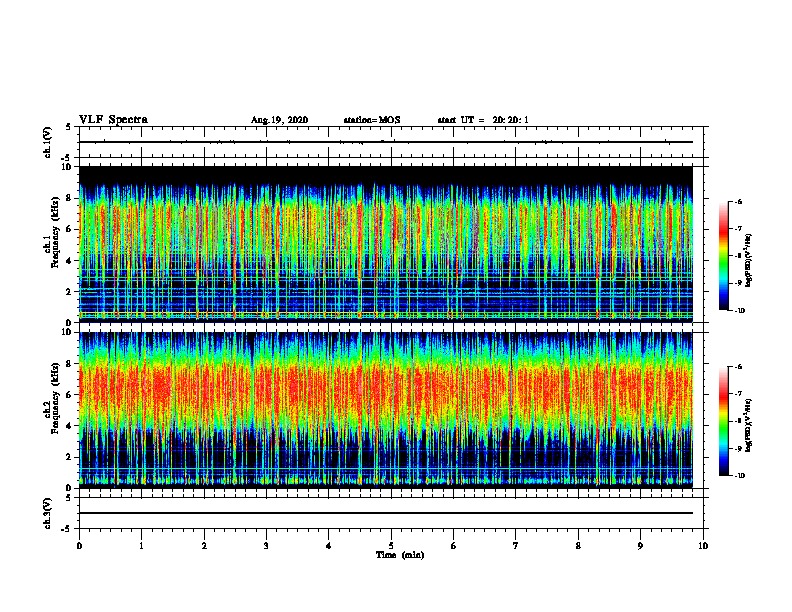Click the ch.1 color bar log(PSD) label
Image resolution: width=792 pixels, height=612 pixels.
pos(748,261)
